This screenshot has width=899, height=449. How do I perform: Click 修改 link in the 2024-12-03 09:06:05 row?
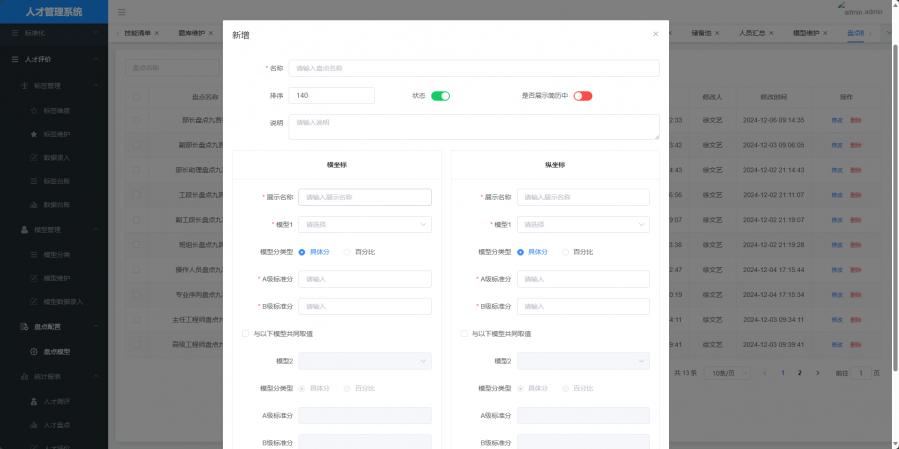point(837,146)
